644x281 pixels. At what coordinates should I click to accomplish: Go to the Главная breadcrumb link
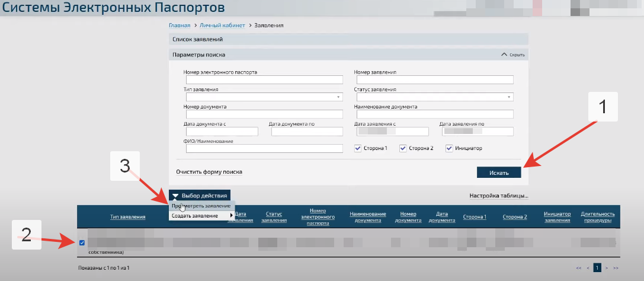(x=180, y=25)
